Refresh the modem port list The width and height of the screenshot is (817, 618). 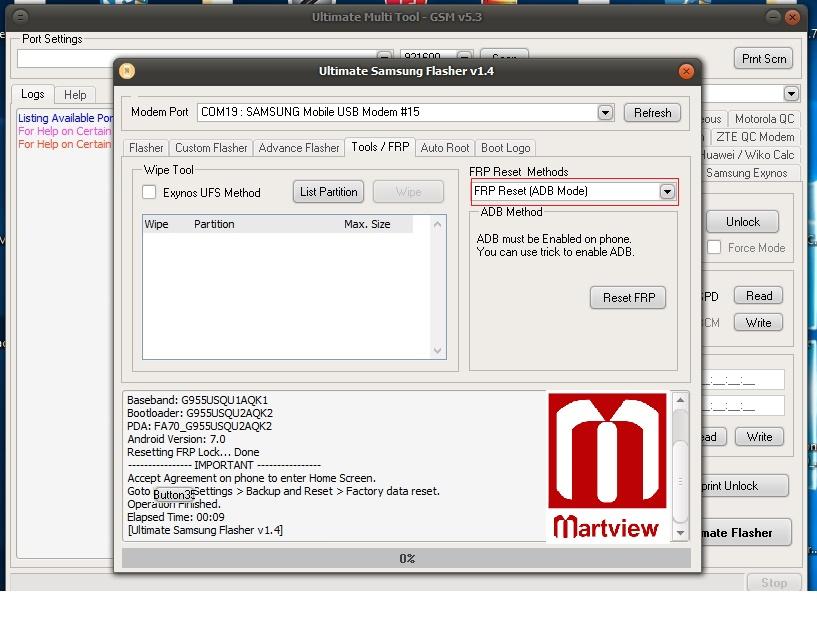click(x=652, y=113)
